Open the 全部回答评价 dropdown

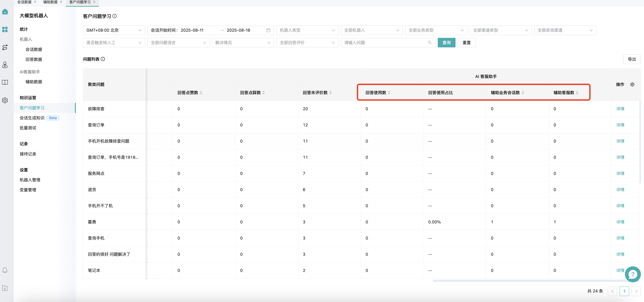307,43
